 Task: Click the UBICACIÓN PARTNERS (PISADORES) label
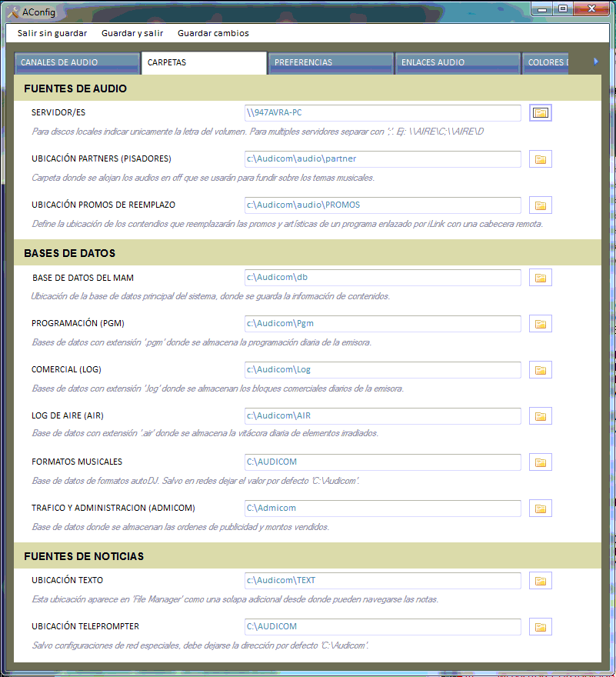(x=102, y=159)
